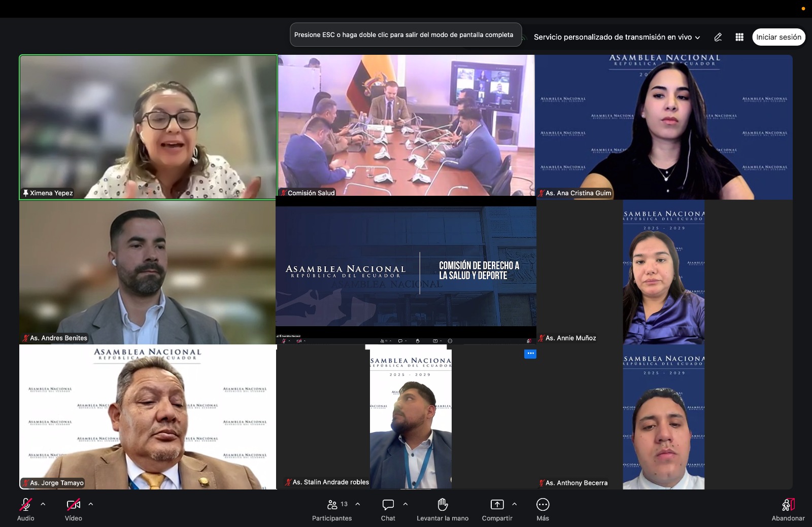Expand the video settings caret
This screenshot has width=812, height=527.
(x=90, y=504)
